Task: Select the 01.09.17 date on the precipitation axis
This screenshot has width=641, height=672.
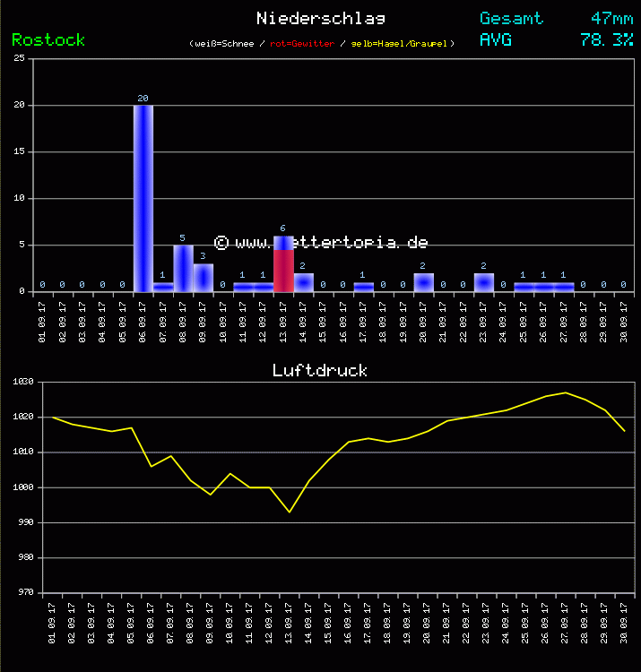Action: click(42, 318)
